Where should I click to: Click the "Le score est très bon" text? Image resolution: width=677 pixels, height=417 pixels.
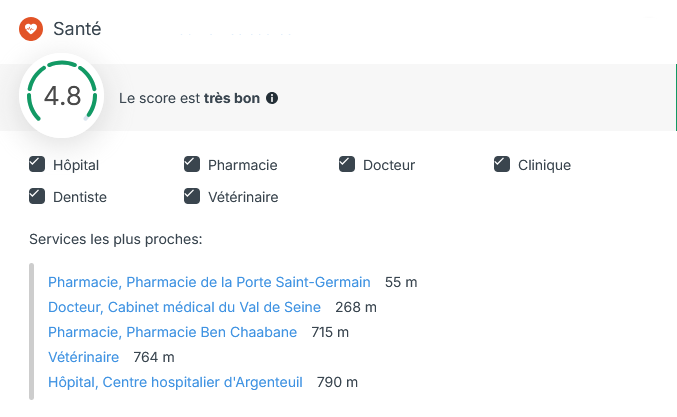(x=190, y=99)
